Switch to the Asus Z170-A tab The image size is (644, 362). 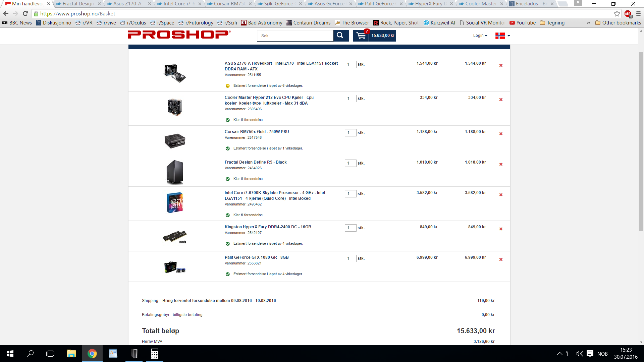point(128,4)
